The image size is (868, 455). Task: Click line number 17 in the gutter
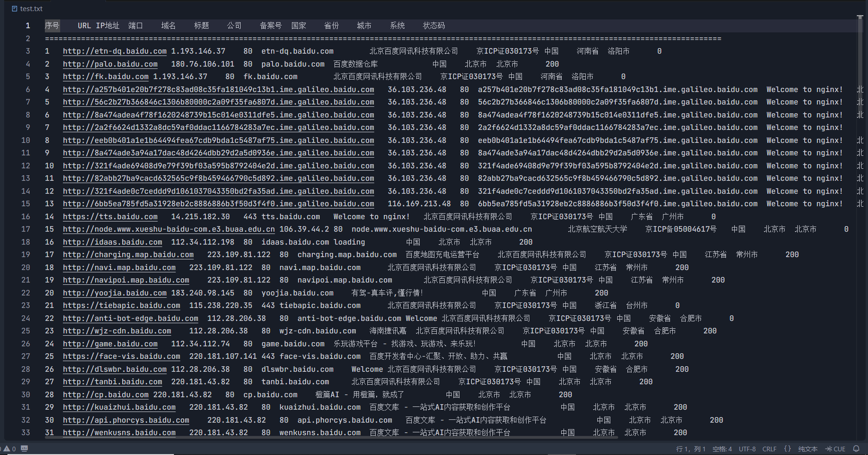[x=25, y=229]
